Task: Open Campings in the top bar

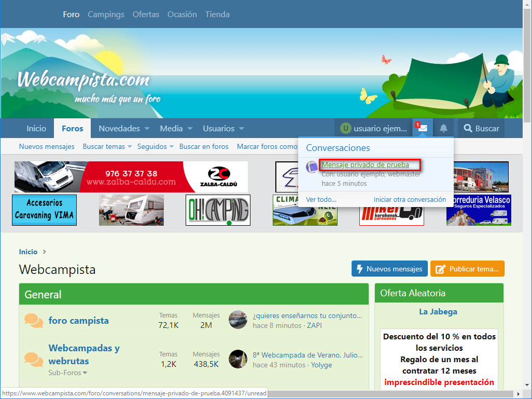Action: coord(106,14)
